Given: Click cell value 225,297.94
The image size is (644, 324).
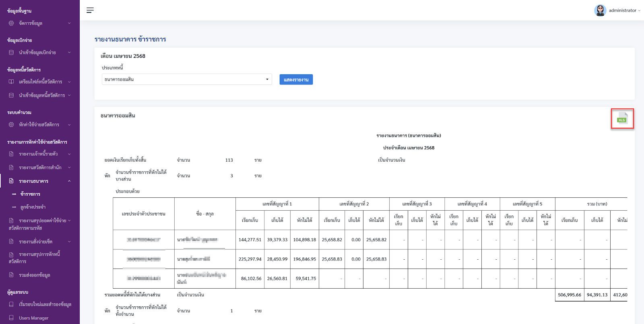Looking at the screenshot, I should click(250, 259).
